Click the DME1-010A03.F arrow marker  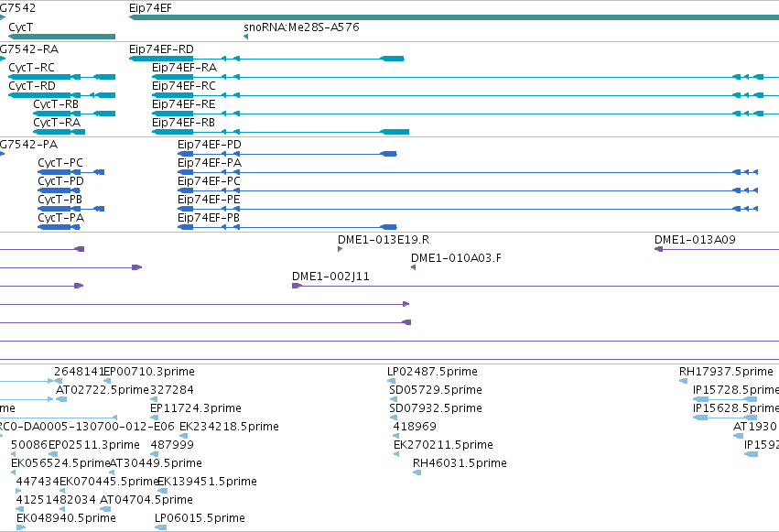pos(414,267)
